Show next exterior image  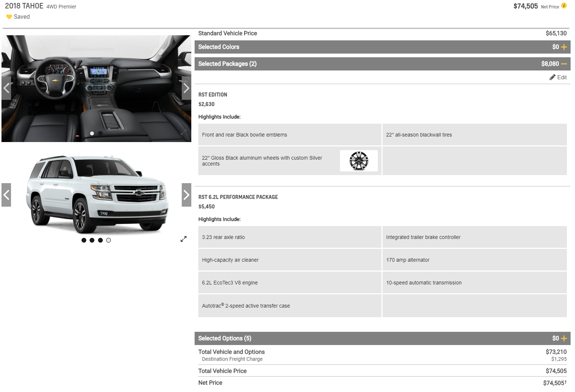(x=187, y=195)
